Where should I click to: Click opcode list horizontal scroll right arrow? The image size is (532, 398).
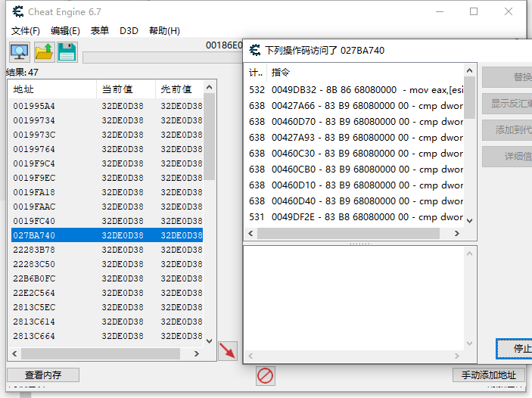(x=457, y=234)
